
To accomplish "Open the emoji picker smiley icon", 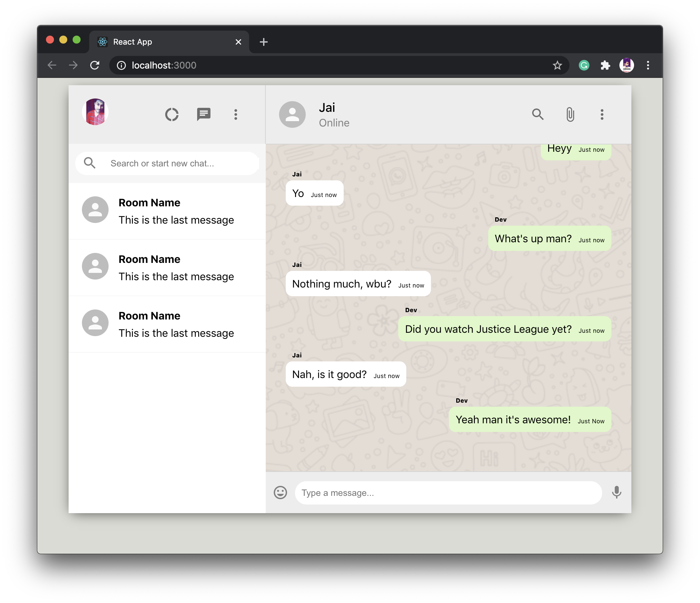I will coord(280,493).
